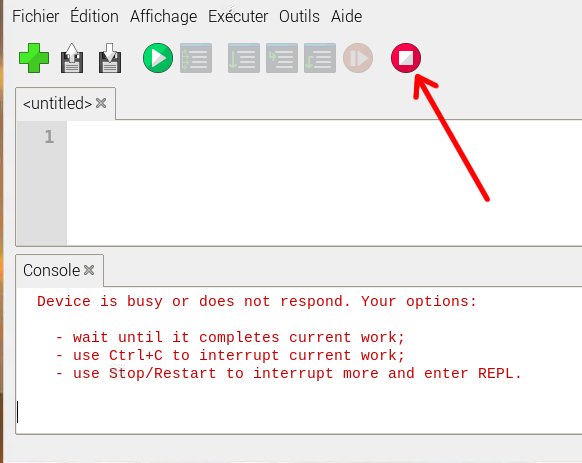The height and width of the screenshot is (463, 582).
Task: Click the Debug current script icon
Action: click(196, 58)
